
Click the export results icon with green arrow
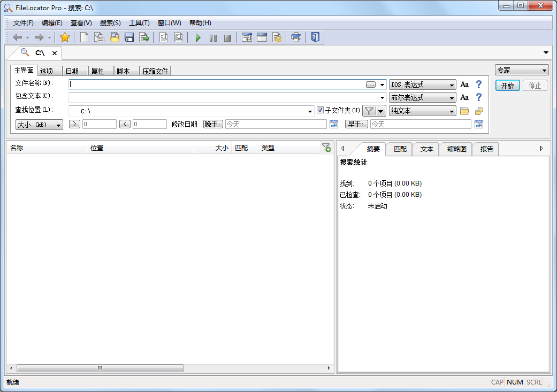(144, 37)
